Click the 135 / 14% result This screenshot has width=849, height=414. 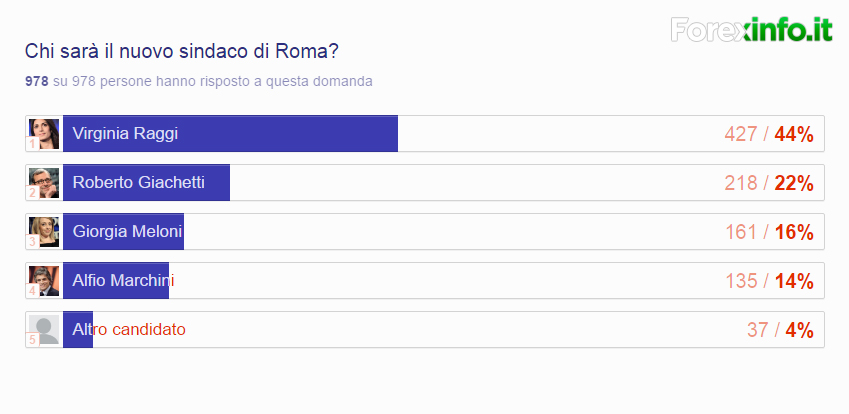coord(768,281)
